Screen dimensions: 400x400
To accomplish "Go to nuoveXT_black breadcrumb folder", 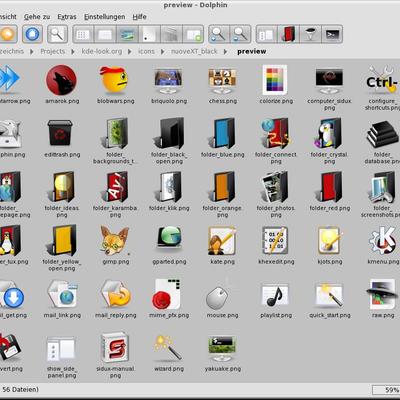I will tap(194, 51).
